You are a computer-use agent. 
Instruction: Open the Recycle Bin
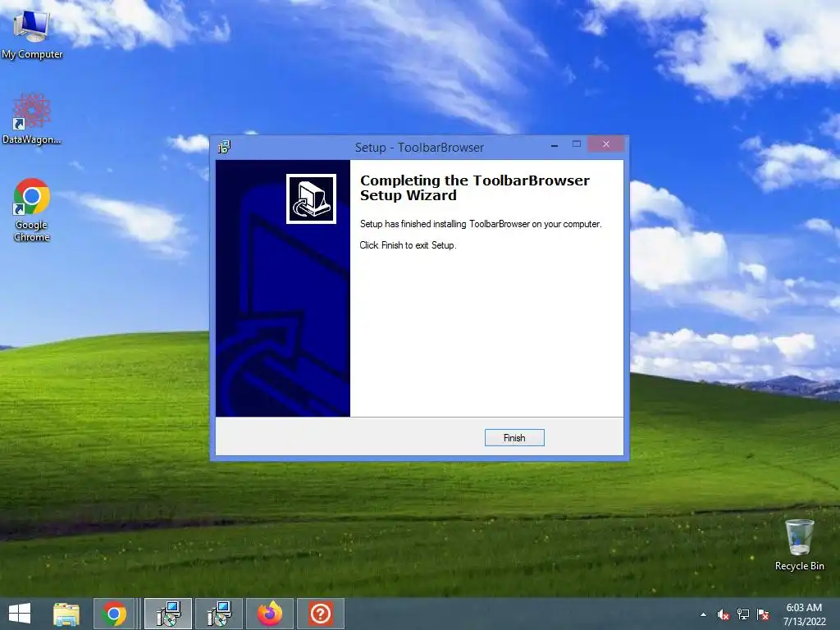point(799,545)
